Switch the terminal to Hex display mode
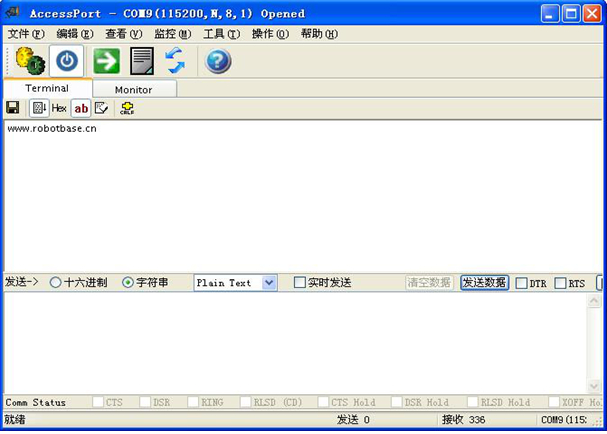The height and width of the screenshot is (434, 607). click(59, 108)
